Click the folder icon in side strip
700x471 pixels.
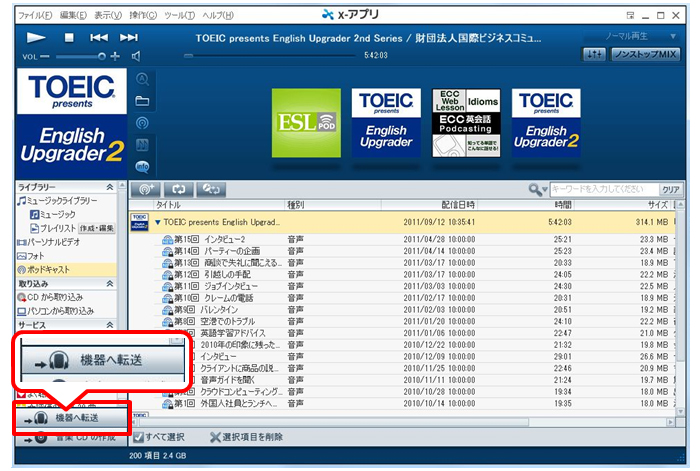coord(142,100)
